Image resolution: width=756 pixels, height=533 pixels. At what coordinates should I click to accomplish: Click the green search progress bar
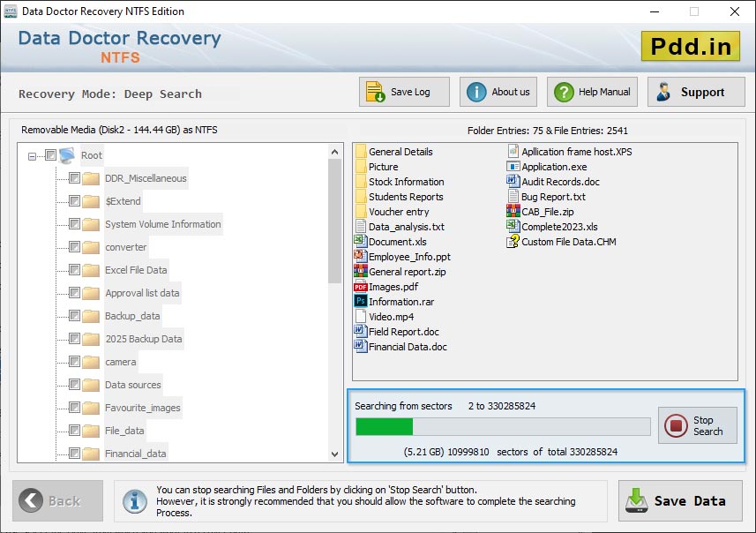pyautogui.click(x=385, y=426)
